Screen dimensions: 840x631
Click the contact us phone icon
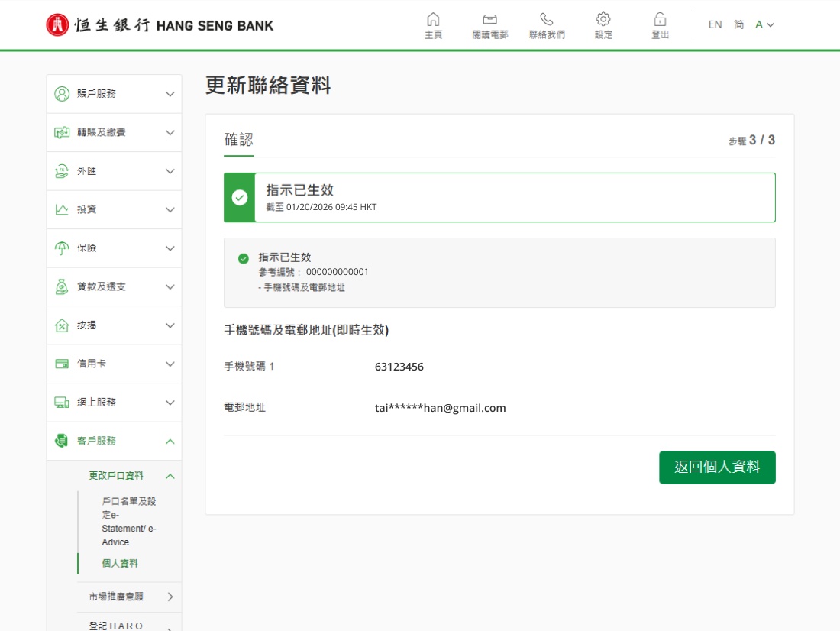click(547, 19)
